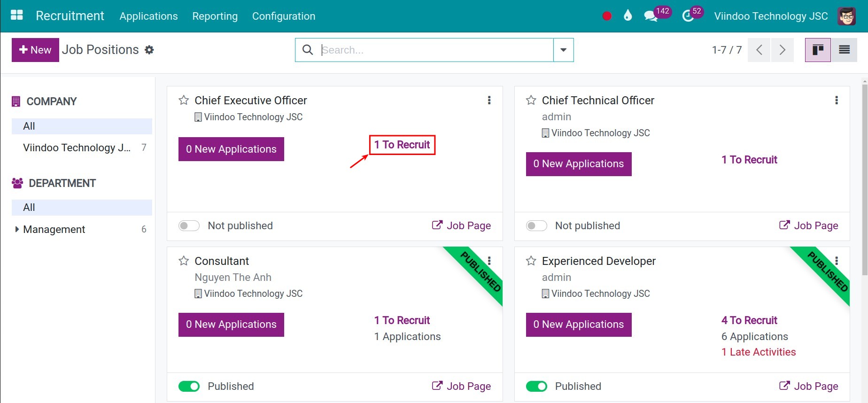Screen dimensions: 868x403
Task: Unpublish the Consultant job position
Action: (189, 387)
